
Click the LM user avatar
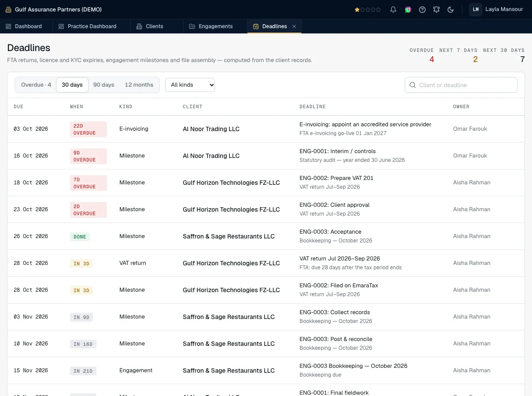476,9
